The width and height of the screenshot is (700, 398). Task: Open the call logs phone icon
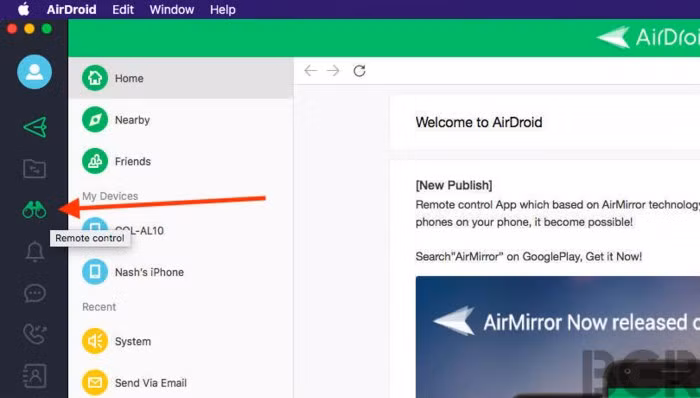click(x=34, y=334)
